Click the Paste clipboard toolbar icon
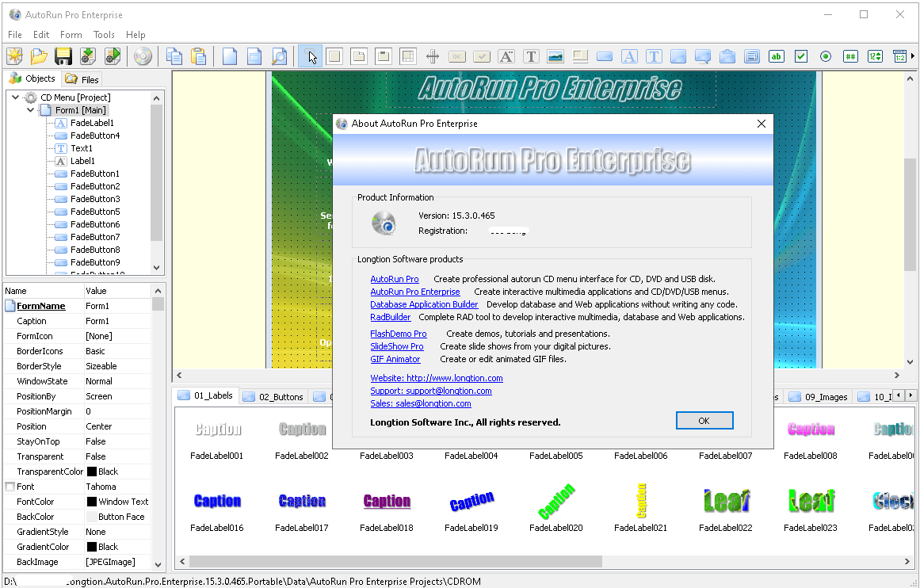 coord(199,56)
